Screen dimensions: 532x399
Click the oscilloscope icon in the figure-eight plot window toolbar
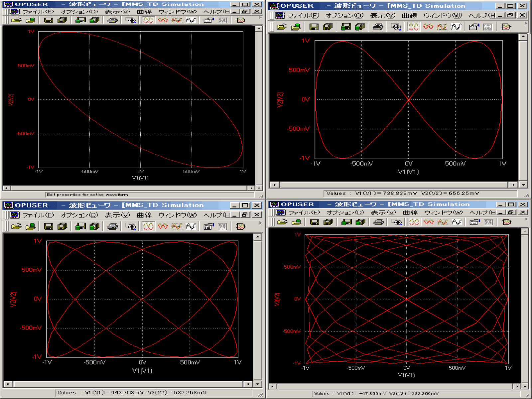pos(506,27)
